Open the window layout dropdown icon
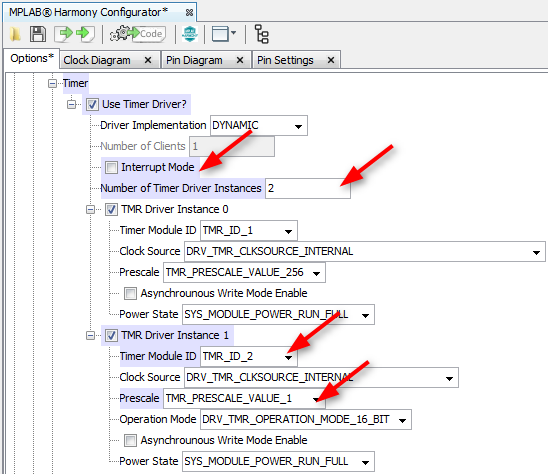Screen dimensions: 548x474 coord(224,34)
